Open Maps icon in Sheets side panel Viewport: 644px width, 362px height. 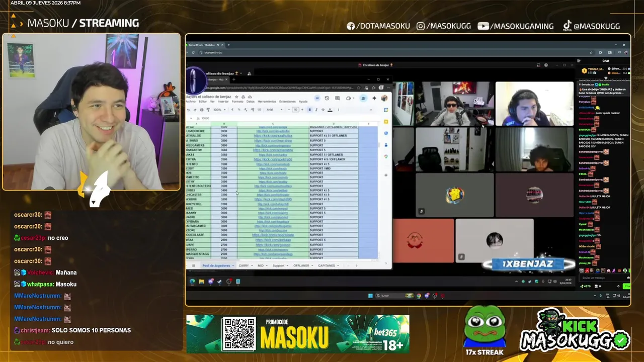pyautogui.click(x=386, y=156)
